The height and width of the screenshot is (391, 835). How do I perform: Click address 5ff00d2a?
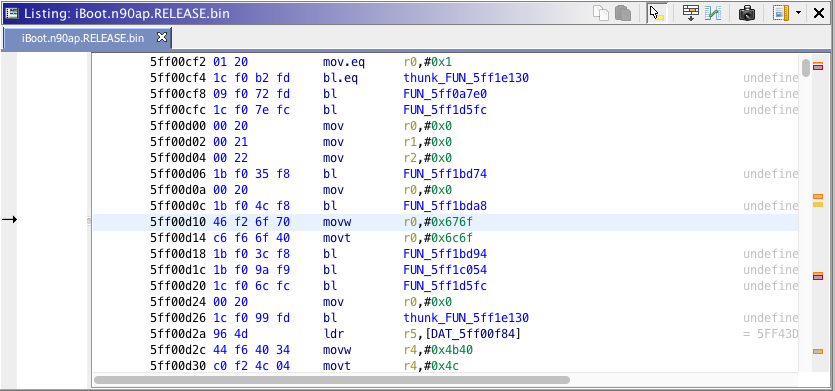(178, 334)
